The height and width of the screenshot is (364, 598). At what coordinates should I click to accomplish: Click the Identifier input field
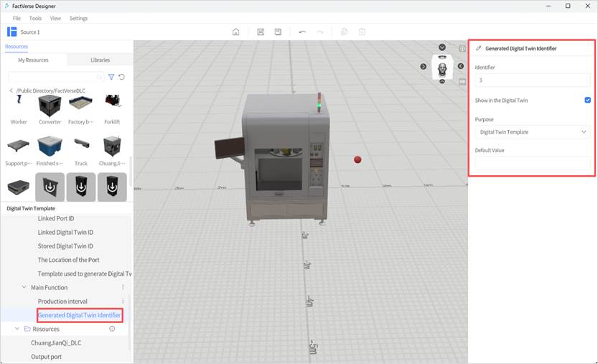click(x=532, y=80)
